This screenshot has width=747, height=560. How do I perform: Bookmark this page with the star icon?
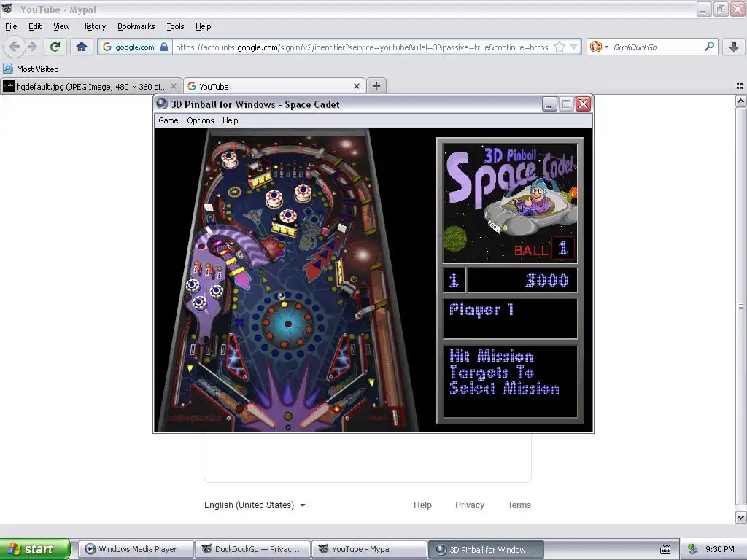click(x=560, y=47)
